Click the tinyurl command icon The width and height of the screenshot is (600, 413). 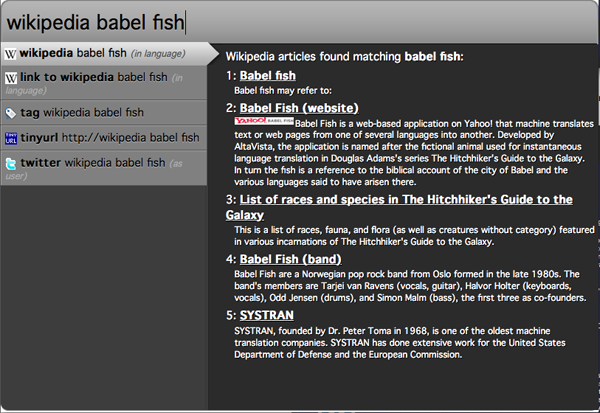pos(11,137)
